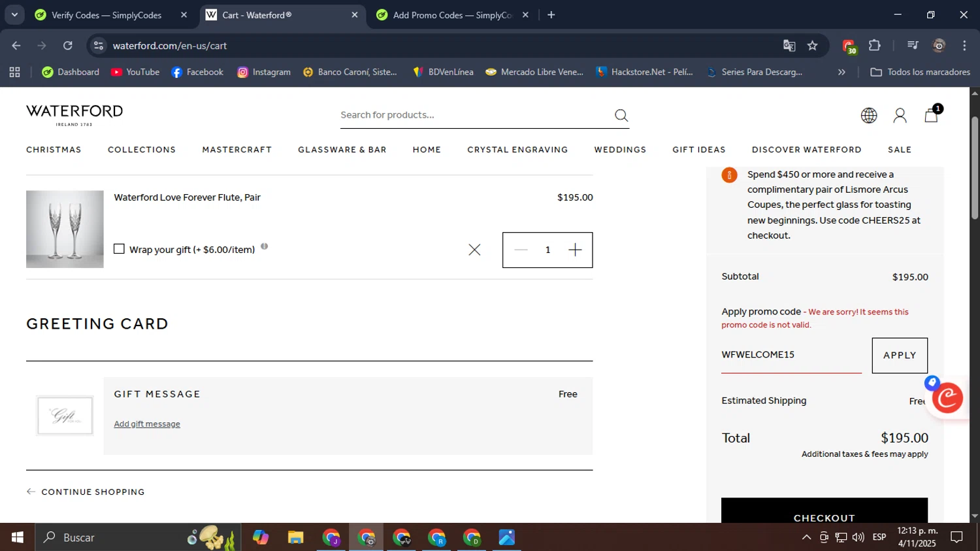Screen dimensions: 980x551
Task: Show gift wrap info tooltip icon
Action: [x=265, y=246]
